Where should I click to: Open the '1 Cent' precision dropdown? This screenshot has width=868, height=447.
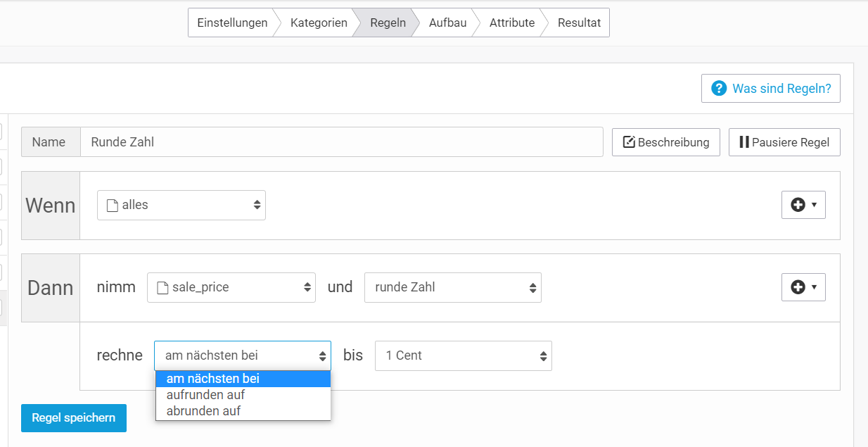click(464, 355)
